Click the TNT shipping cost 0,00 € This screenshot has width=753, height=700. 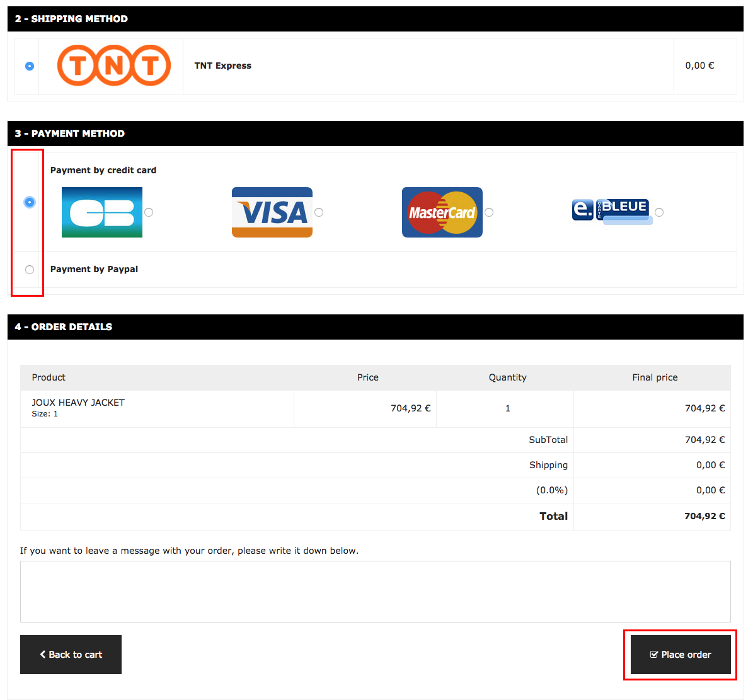[699, 66]
